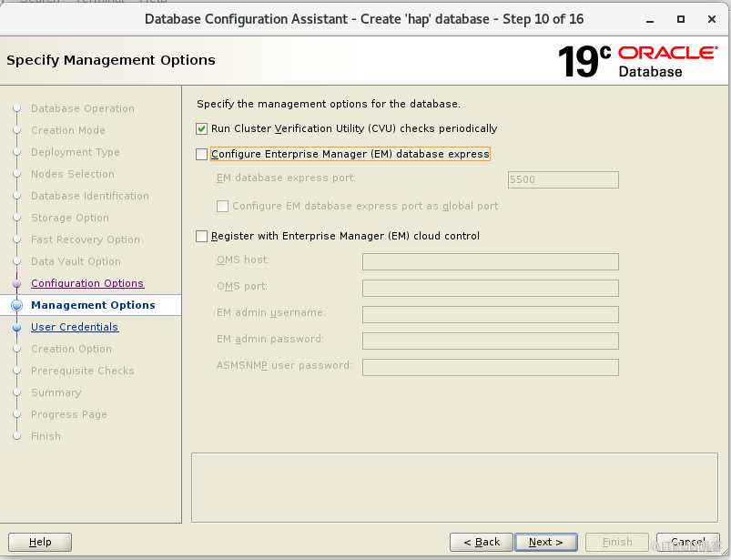Close the Database Configuration Assistant window
731x560 pixels.
(711, 20)
